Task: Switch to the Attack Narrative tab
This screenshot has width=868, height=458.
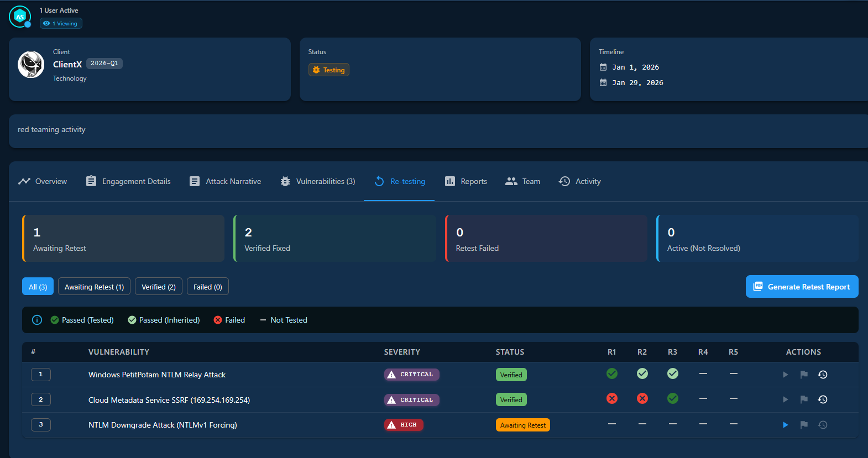Action: coord(225,181)
